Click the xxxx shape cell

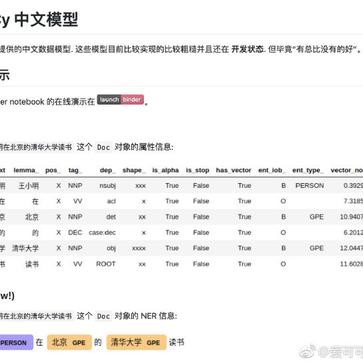point(139,248)
